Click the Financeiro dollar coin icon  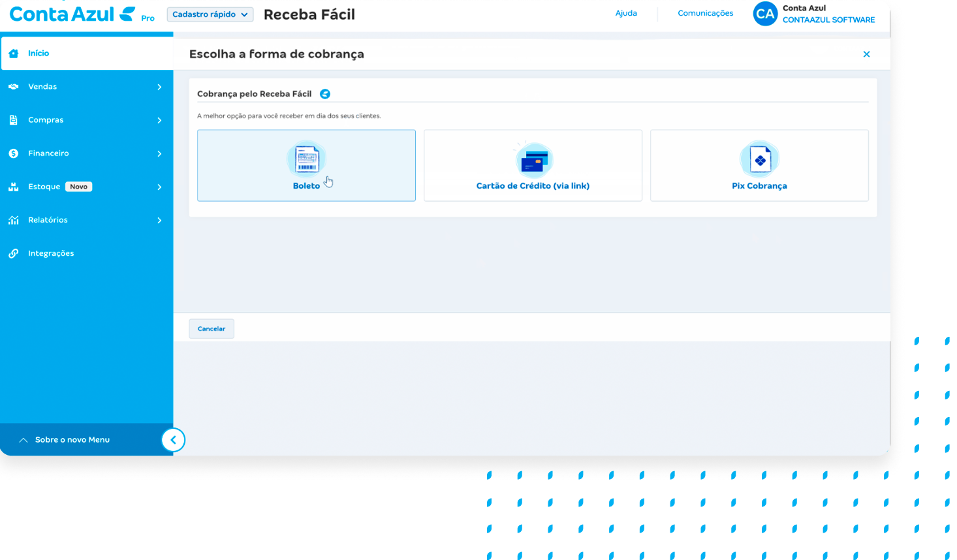[x=14, y=153]
